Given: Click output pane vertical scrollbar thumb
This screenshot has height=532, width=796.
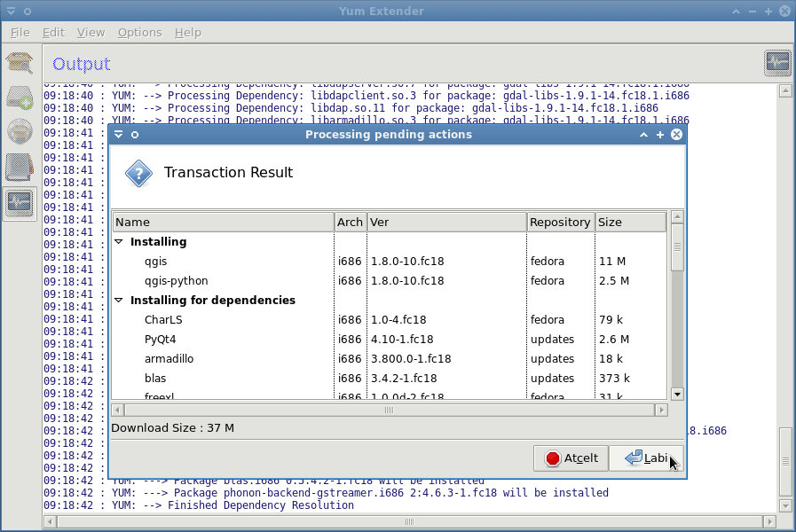Looking at the screenshot, I should tap(785, 461).
